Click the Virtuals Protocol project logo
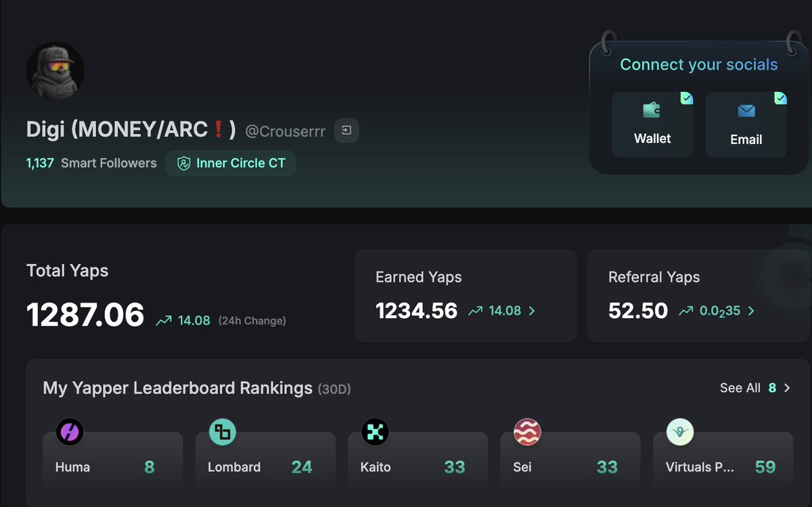This screenshot has height=507, width=812. [x=680, y=431]
